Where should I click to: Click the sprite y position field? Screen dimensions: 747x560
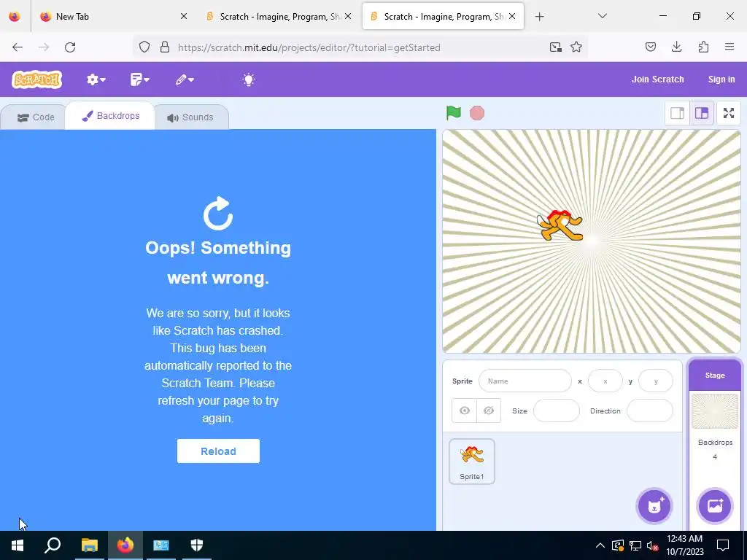[656, 381]
